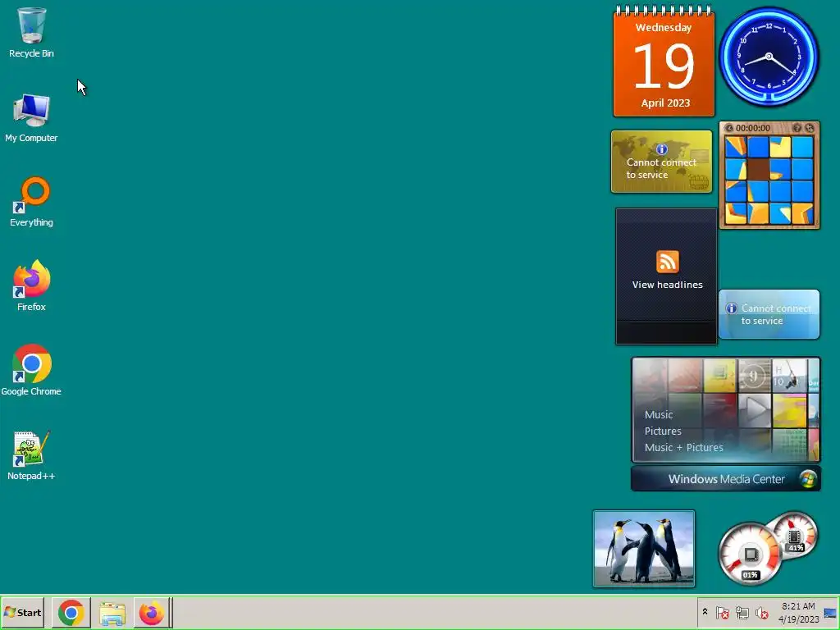Select Music in Media Center gadget

click(x=659, y=414)
